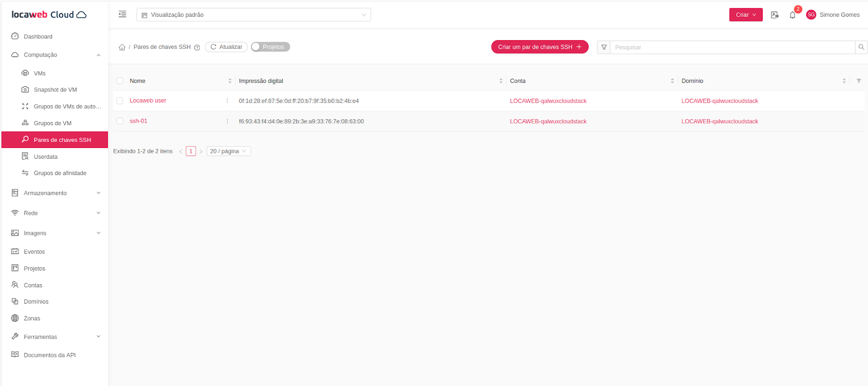Open actions menu dots for ssh-01 row
The height and width of the screenshot is (386, 868).
tap(227, 121)
